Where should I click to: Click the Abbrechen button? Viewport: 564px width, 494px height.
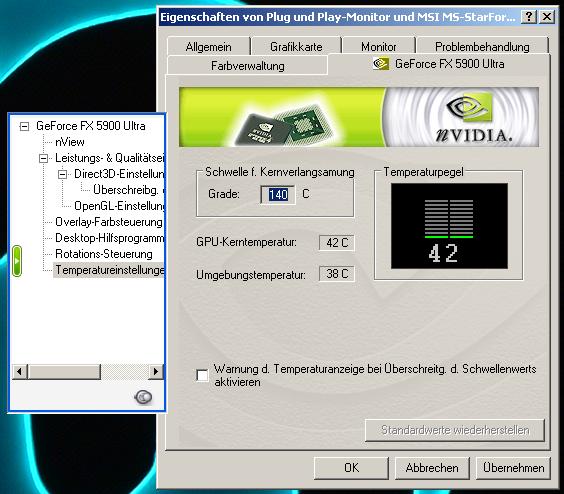[x=432, y=468]
